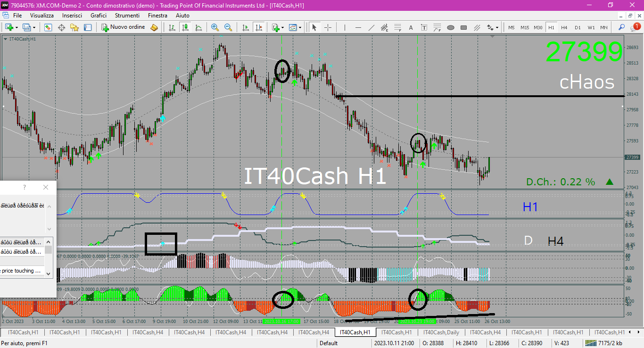Select the trendline drawing tool

[x=372, y=27]
